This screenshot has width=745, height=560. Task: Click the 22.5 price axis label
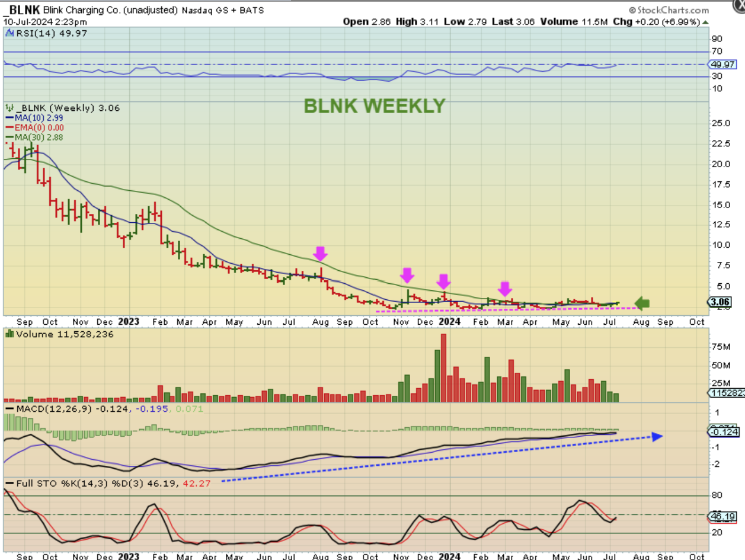click(721, 143)
